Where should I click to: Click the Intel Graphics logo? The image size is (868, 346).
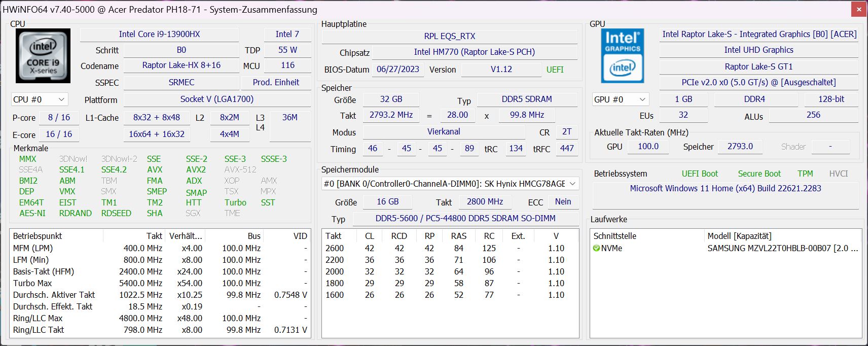pyautogui.click(x=622, y=56)
